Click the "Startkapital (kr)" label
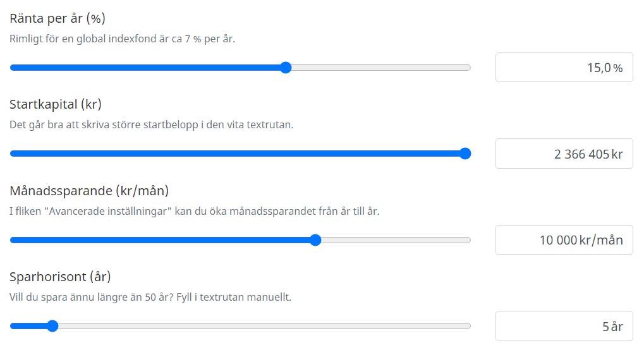This screenshot has width=644, height=362. coord(56,104)
